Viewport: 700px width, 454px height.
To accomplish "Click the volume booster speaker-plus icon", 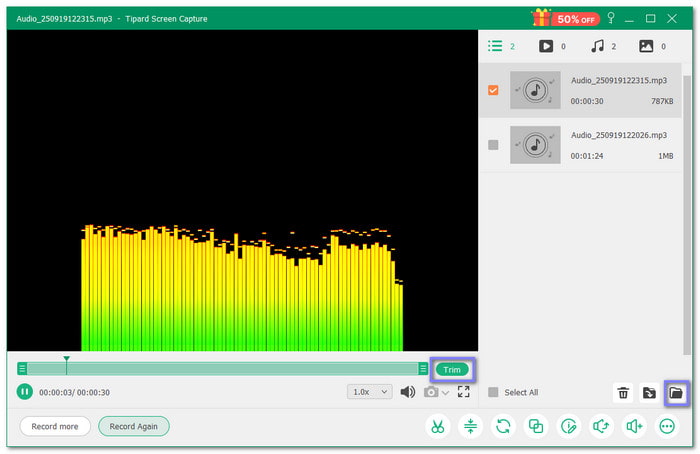I will [x=634, y=426].
